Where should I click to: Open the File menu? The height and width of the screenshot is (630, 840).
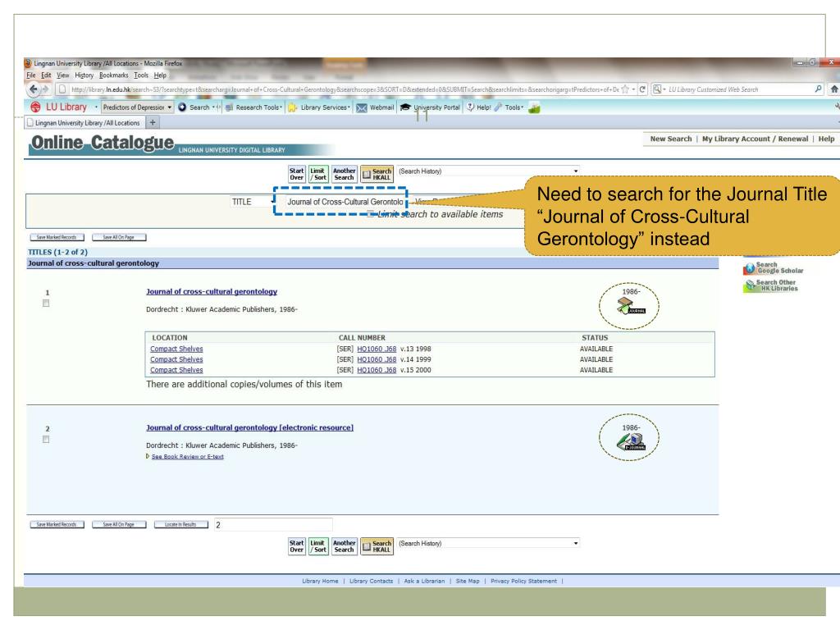tap(31, 75)
